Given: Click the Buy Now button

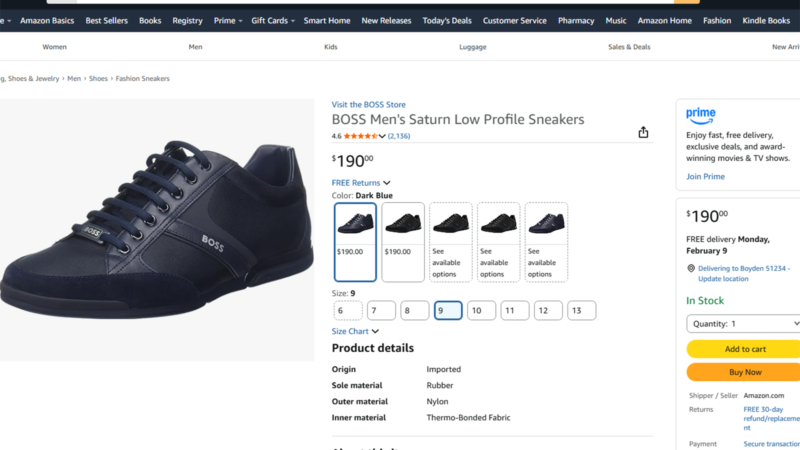Looking at the screenshot, I should [744, 372].
